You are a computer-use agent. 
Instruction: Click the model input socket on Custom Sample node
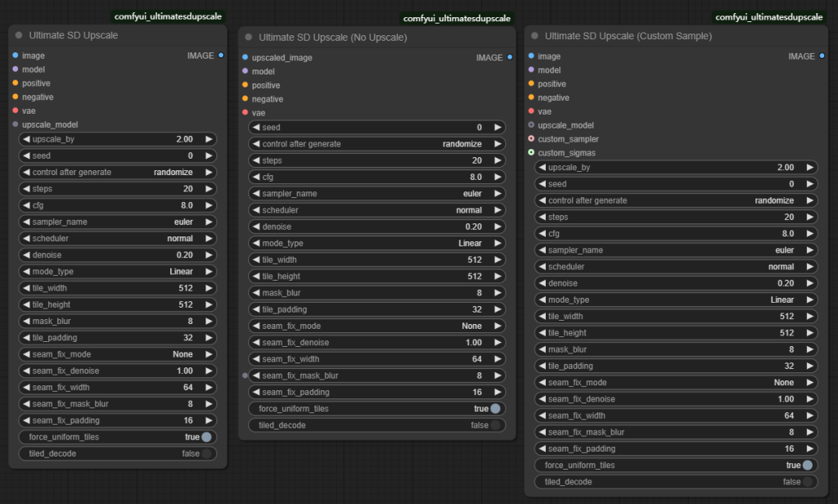click(x=530, y=70)
